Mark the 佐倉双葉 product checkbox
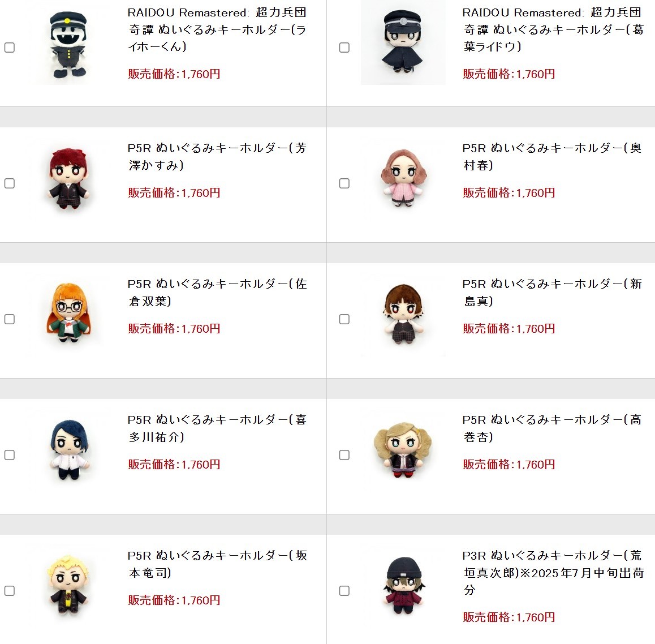The height and width of the screenshot is (644, 655). 10,319
